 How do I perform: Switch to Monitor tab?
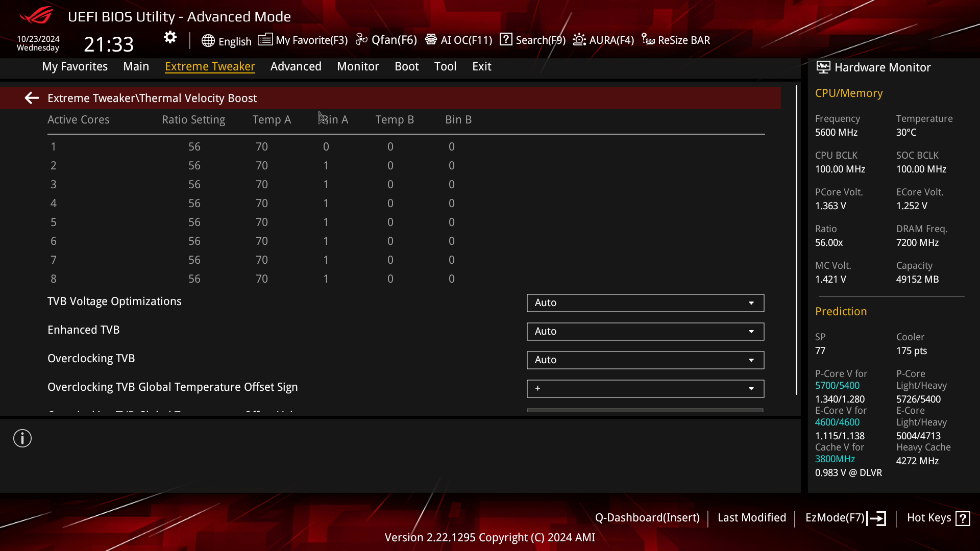point(358,66)
